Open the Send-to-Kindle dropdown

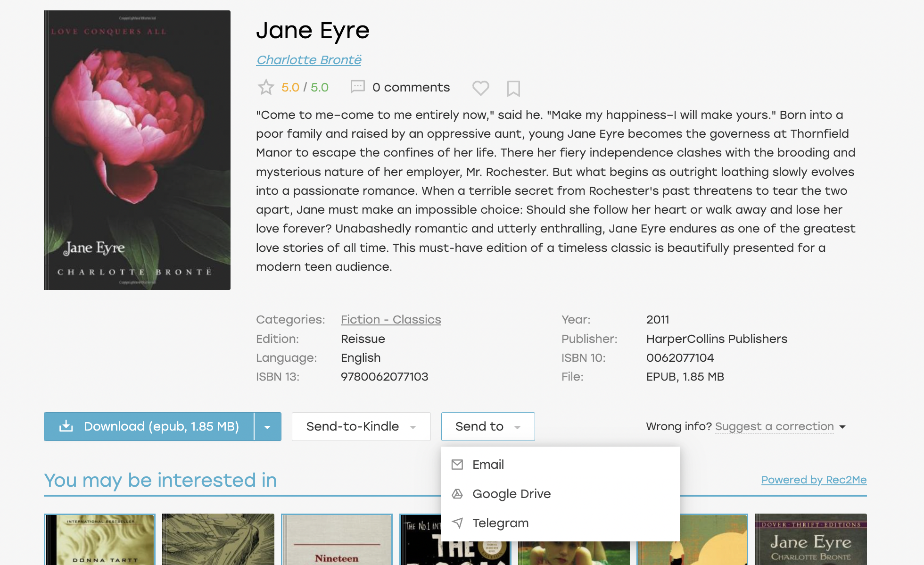[x=361, y=427]
